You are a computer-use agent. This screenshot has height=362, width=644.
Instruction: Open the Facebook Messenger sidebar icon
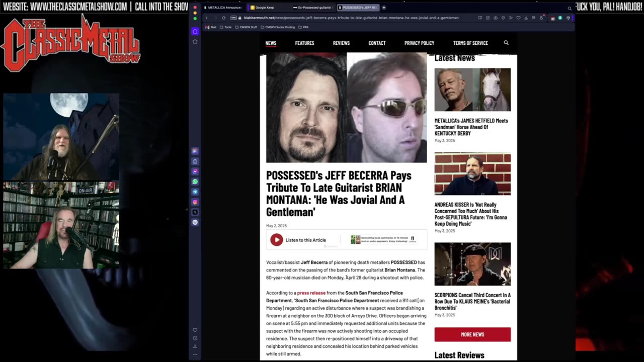click(195, 171)
